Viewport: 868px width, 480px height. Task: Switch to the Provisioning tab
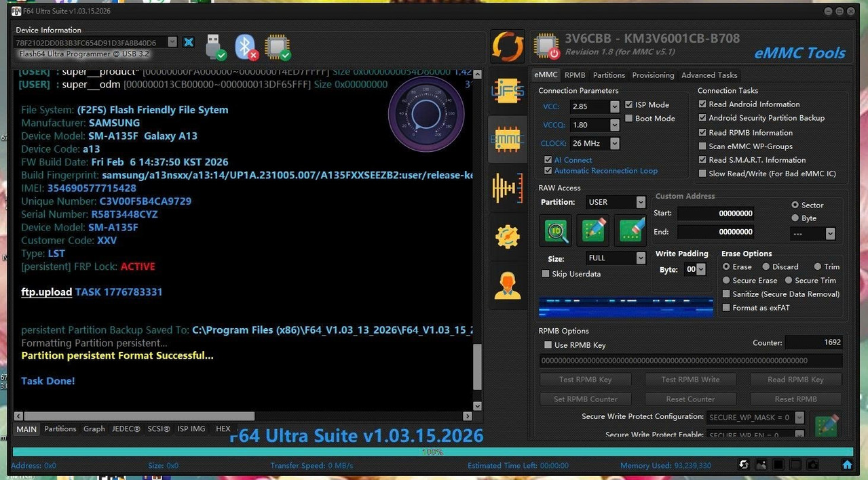tap(654, 75)
